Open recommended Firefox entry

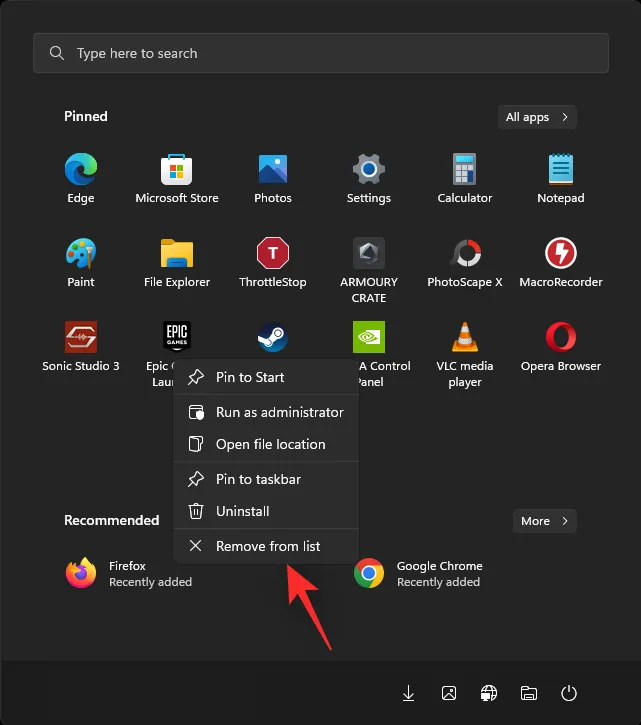(129, 573)
